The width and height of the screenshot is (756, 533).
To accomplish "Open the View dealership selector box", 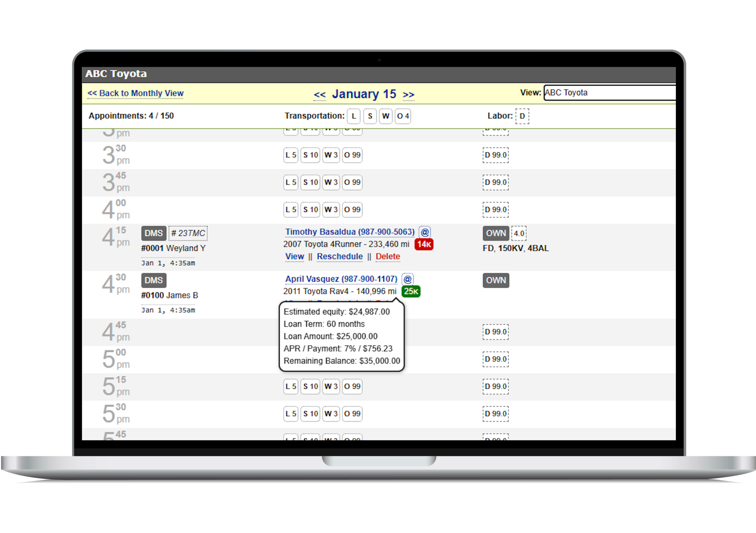I will [x=609, y=93].
